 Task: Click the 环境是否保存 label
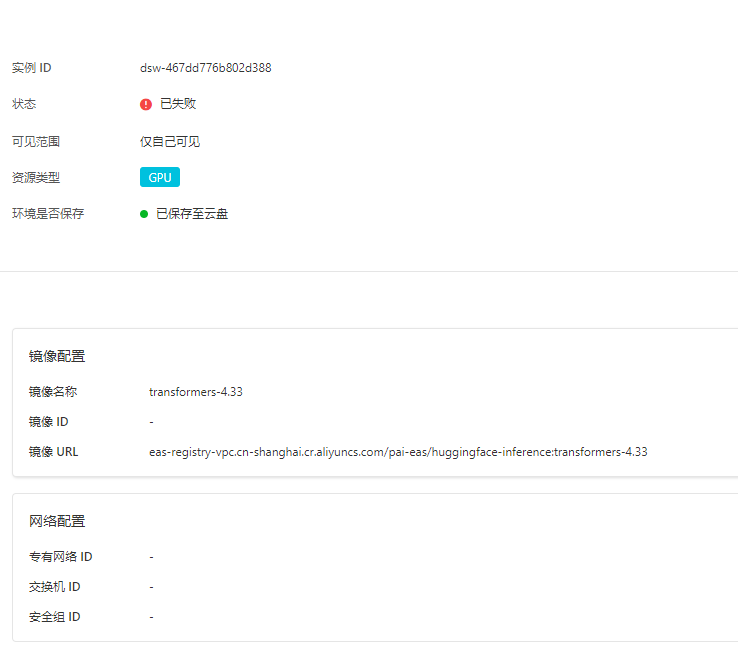click(x=48, y=214)
